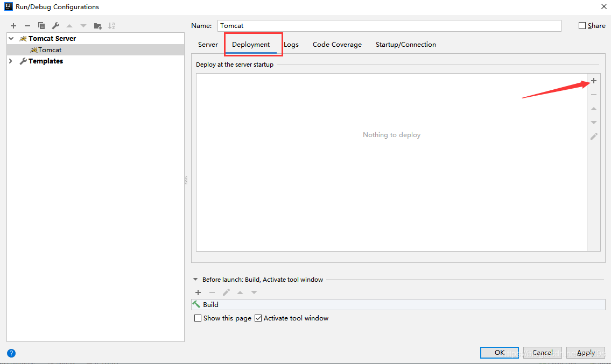Viewport: 611px width, 364px height.
Task: Collapse Before launch section triangle
Action: [x=195, y=280]
